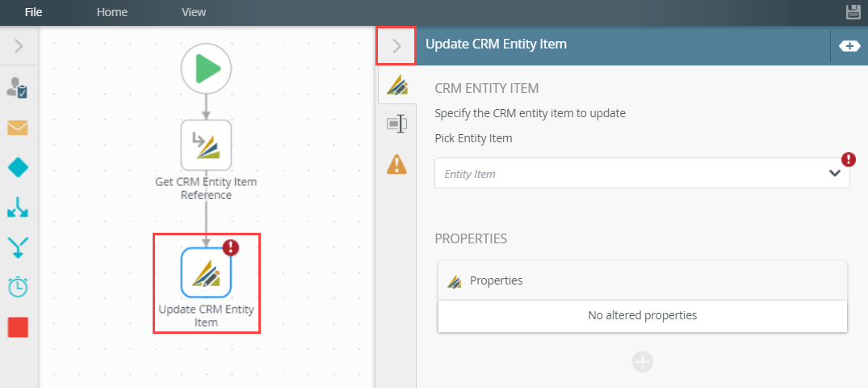Image resolution: width=868 pixels, height=388 pixels.
Task: Select the blue diamond decision icon
Action: coord(18,167)
